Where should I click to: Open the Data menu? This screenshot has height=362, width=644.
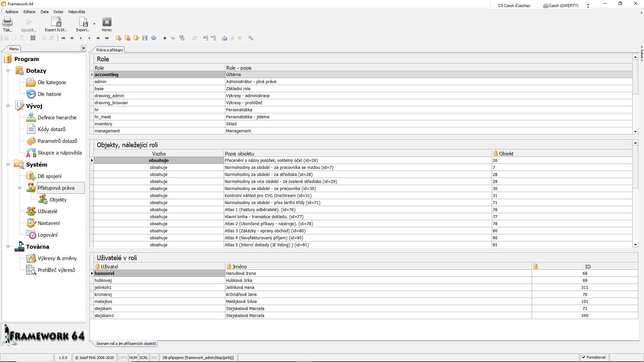45,12
